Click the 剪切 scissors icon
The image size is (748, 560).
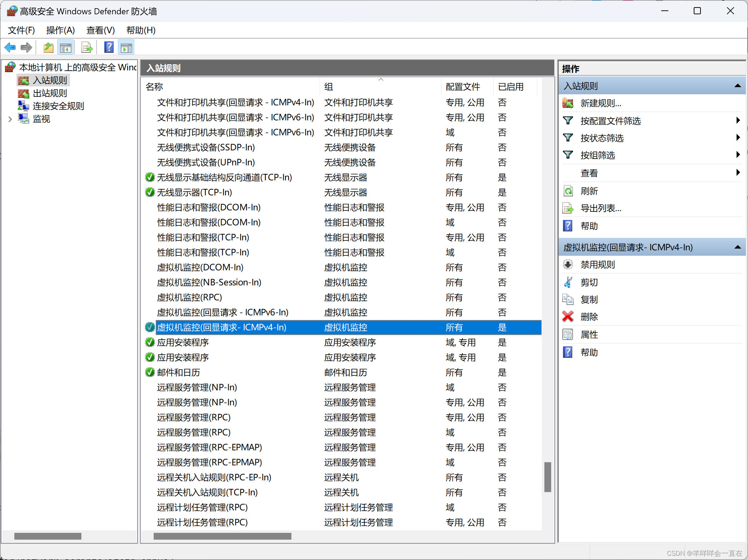568,282
